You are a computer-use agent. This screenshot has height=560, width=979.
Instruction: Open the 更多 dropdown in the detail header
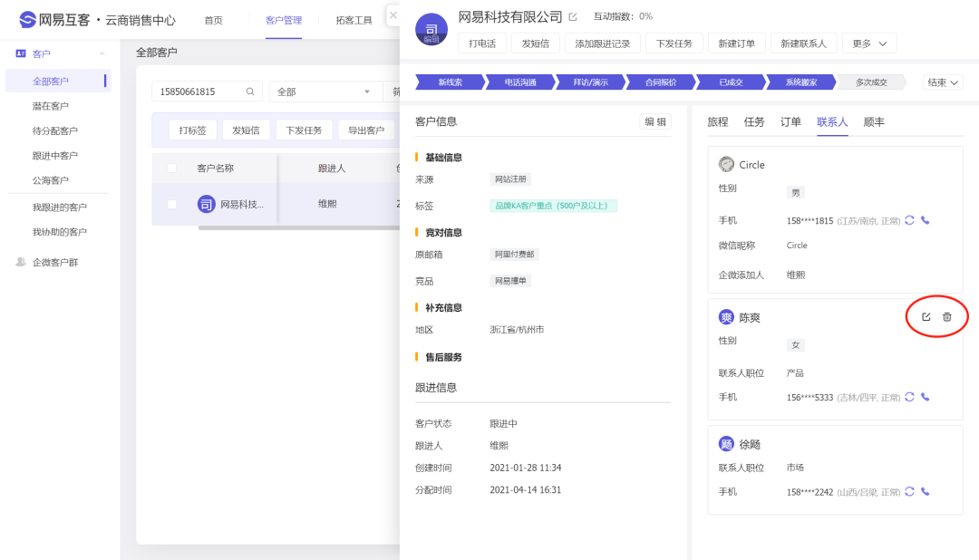tap(868, 43)
